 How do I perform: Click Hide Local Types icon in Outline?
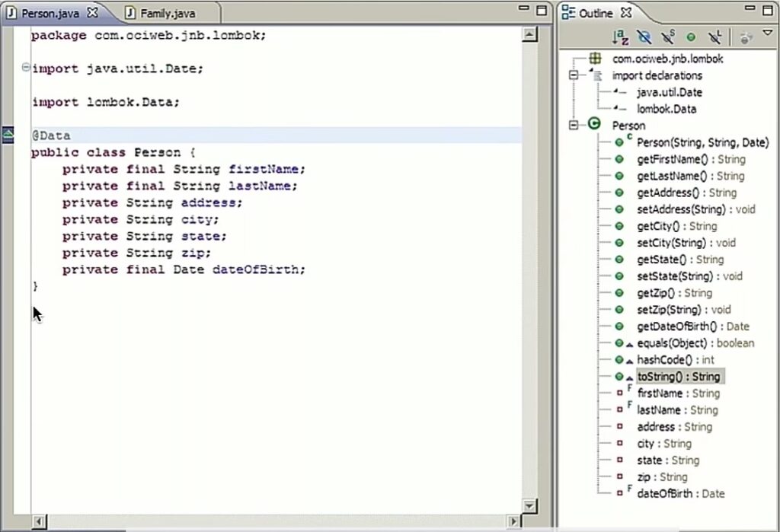pyautogui.click(x=714, y=37)
